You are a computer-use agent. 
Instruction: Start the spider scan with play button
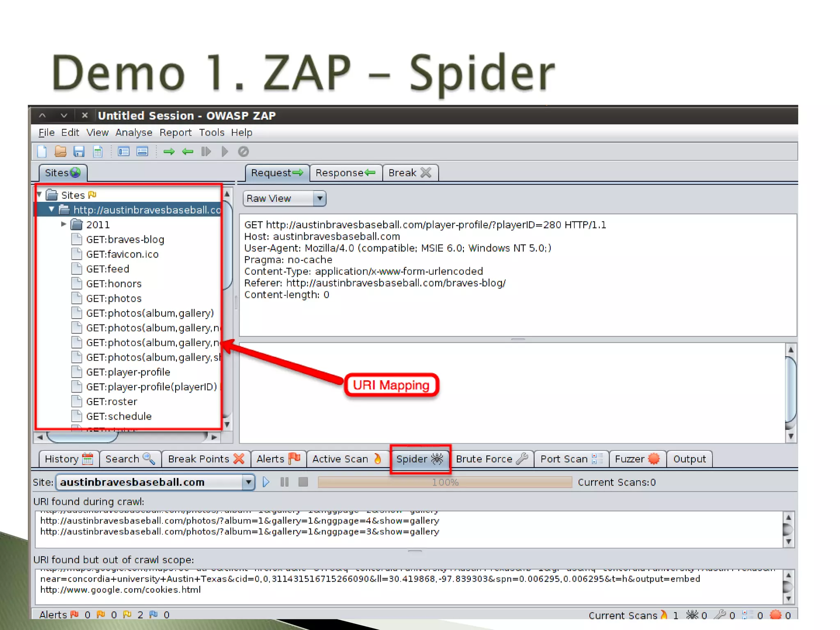pos(266,482)
